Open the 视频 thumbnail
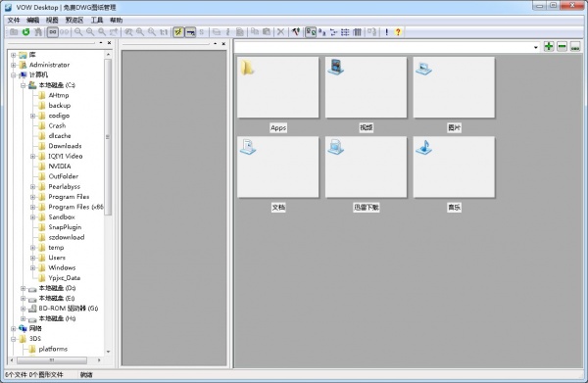The width and height of the screenshot is (588, 383). pyautogui.click(x=366, y=87)
